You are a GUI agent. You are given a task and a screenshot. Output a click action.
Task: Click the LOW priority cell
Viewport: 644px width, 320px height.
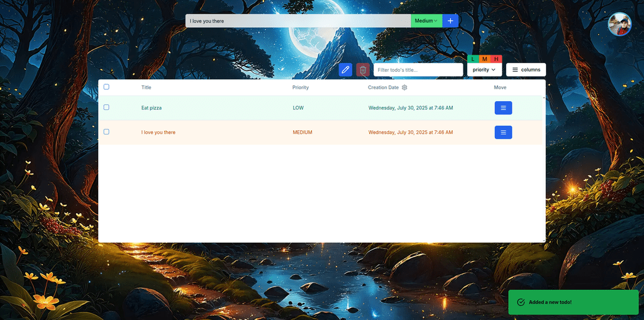pyautogui.click(x=298, y=108)
